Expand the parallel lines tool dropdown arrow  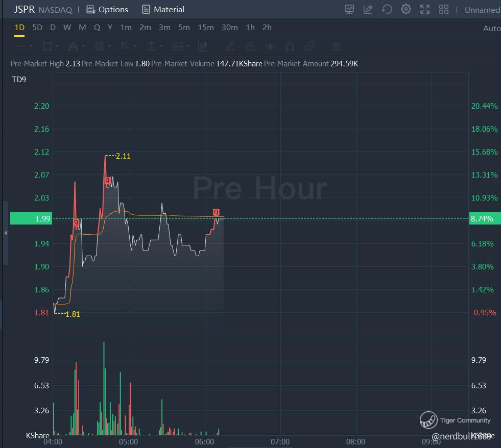[109, 46]
